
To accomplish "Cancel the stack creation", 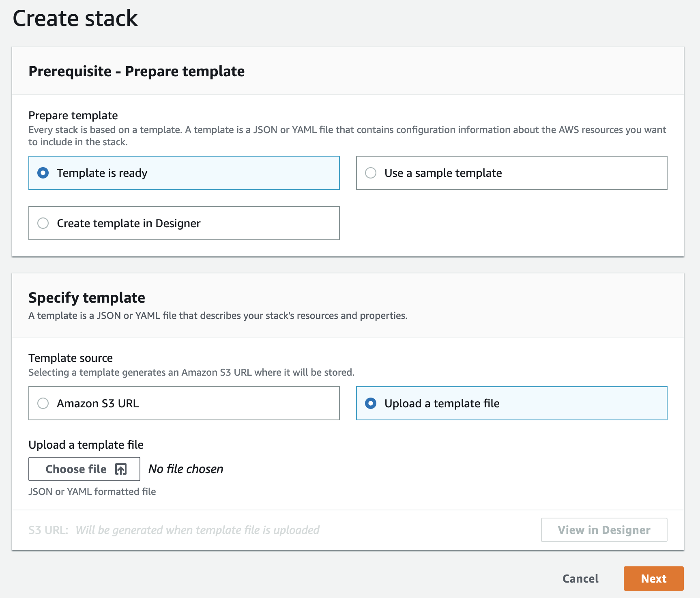I will 580,579.
